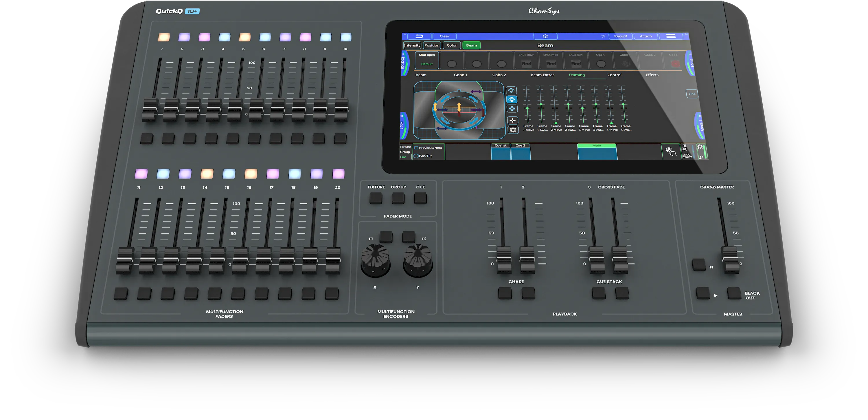Tap the Main playback tile
The width and height of the screenshot is (868, 420).
pos(597,151)
